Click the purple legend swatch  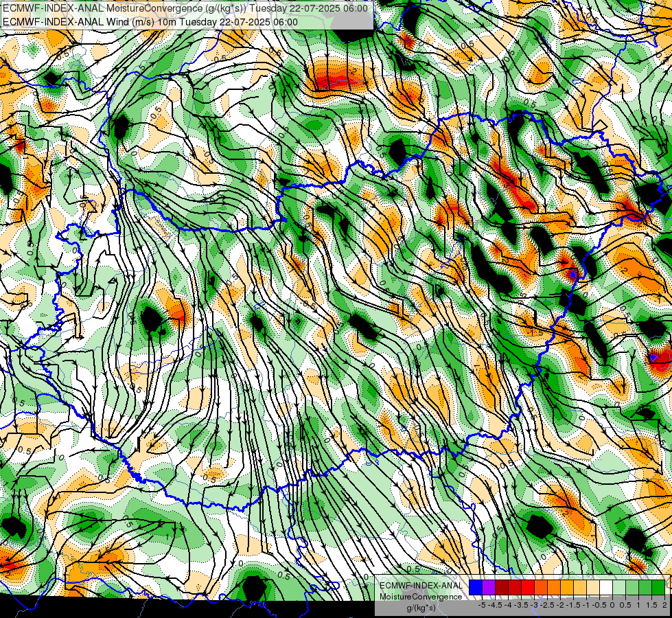489,588
